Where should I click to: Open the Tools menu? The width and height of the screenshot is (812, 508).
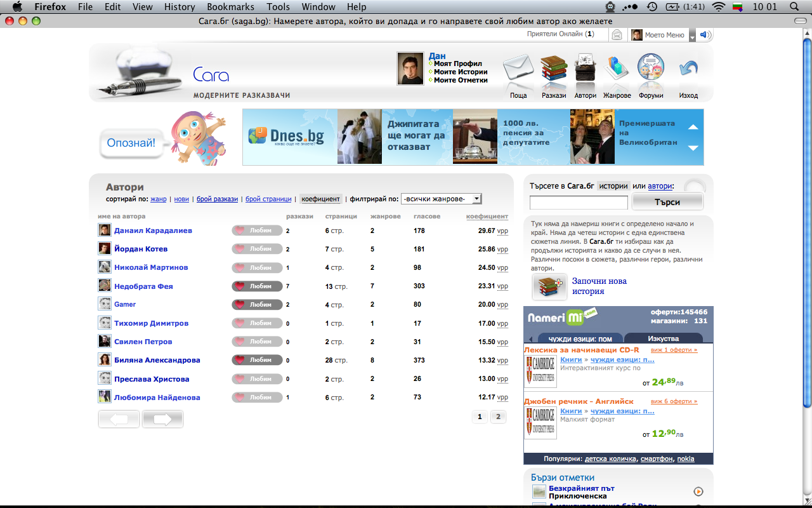click(278, 7)
